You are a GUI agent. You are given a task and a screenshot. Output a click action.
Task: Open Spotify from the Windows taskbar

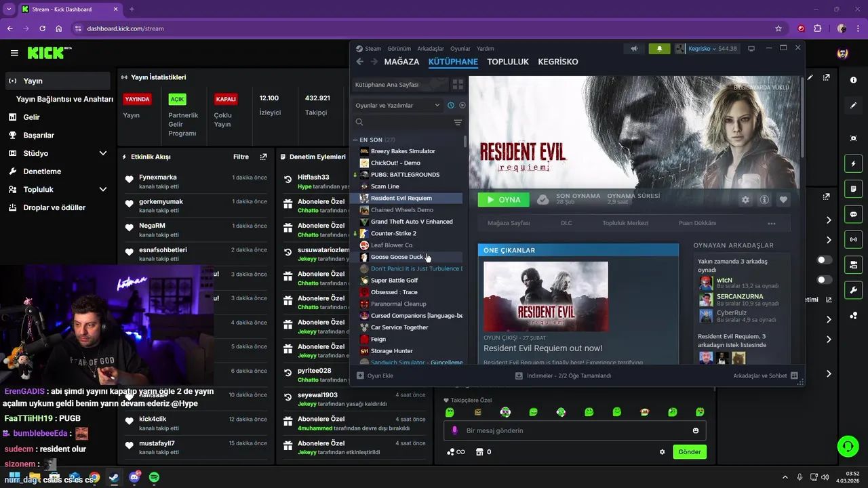[x=154, y=478]
